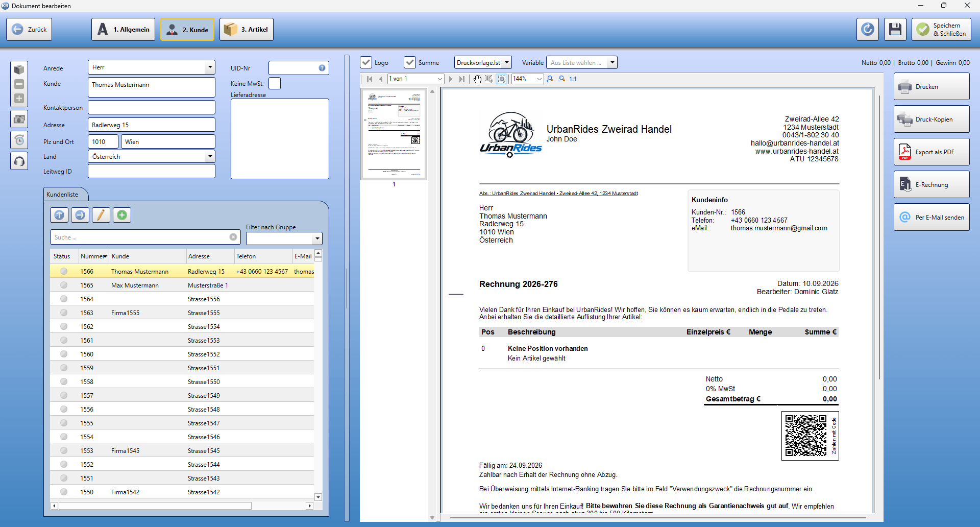Image resolution: width=980 pixels, height=527 pixels.
Task: Click the customer list horizontal scrollbar
Action: 182,506
